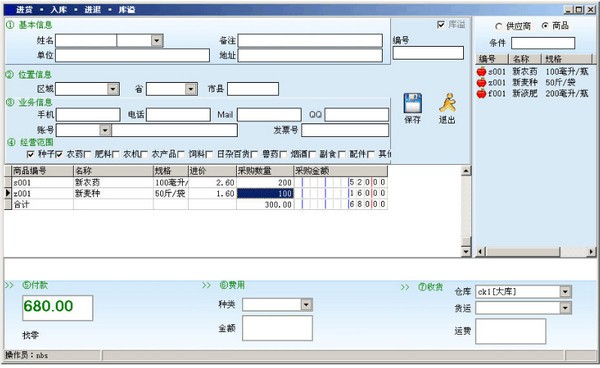
Task: Click the 采购金额 column header
Action: coord(340,171)
